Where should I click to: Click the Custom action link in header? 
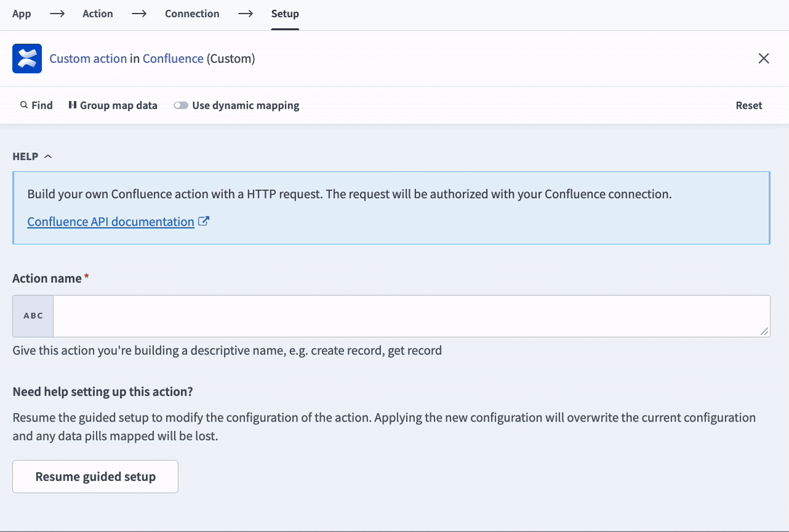[x=88, y=59]
